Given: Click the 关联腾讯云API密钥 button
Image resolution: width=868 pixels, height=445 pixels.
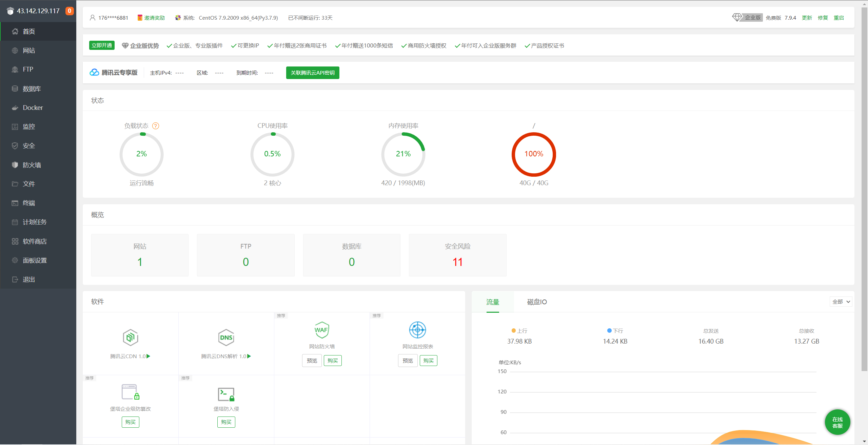Looking at the screenshot, I should click(x=313, y=73).
